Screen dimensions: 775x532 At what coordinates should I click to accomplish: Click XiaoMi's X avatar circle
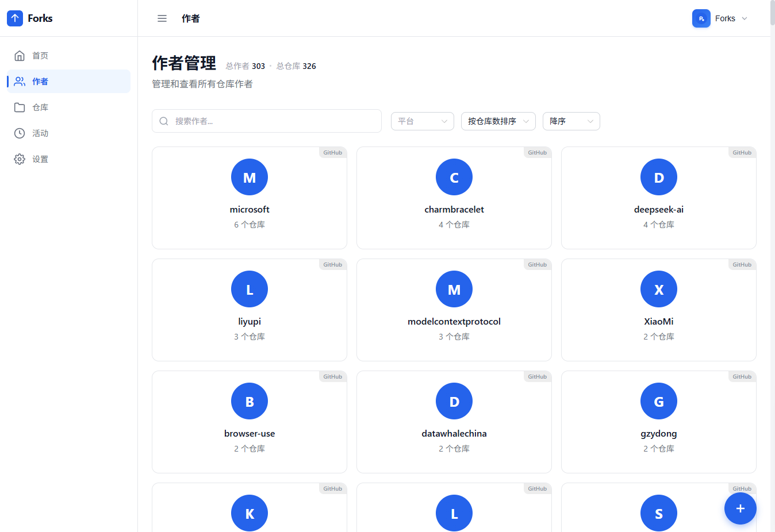point(659,289)
